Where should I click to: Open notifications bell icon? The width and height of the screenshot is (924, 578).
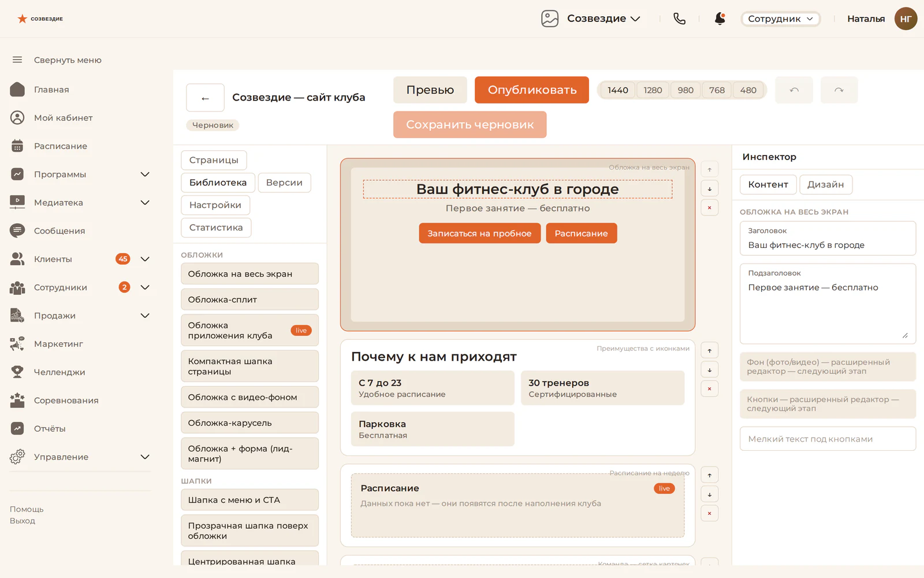point(720,18)
